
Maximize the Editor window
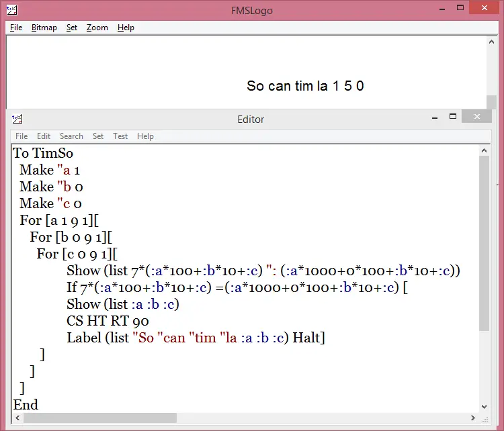point(454,117)
